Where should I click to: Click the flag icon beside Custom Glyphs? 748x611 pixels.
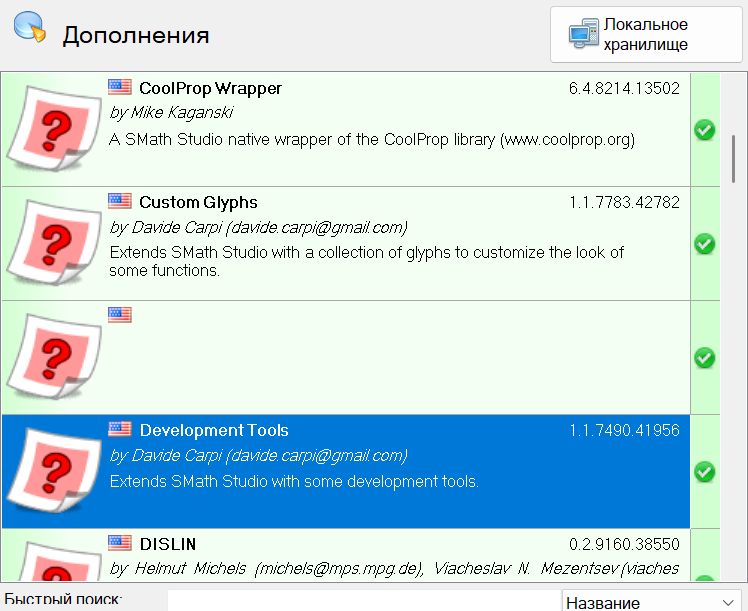point(120,202)
